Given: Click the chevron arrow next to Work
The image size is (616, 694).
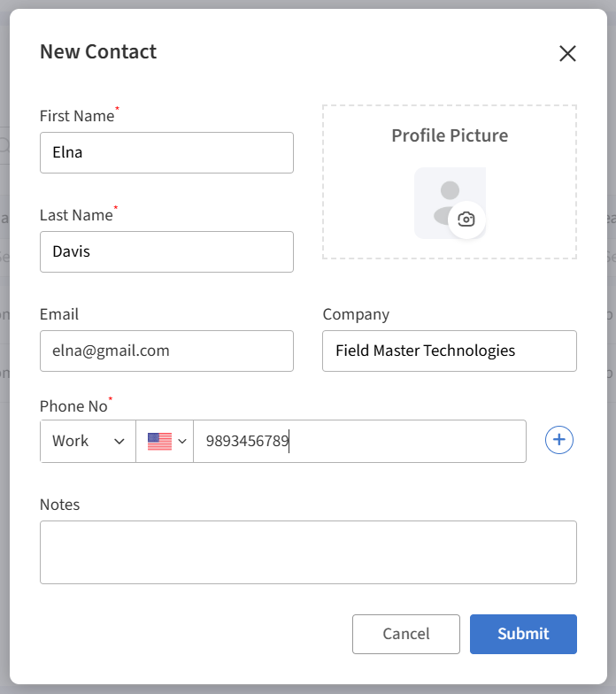Looking at the screenshot, I should coord(119,442).
